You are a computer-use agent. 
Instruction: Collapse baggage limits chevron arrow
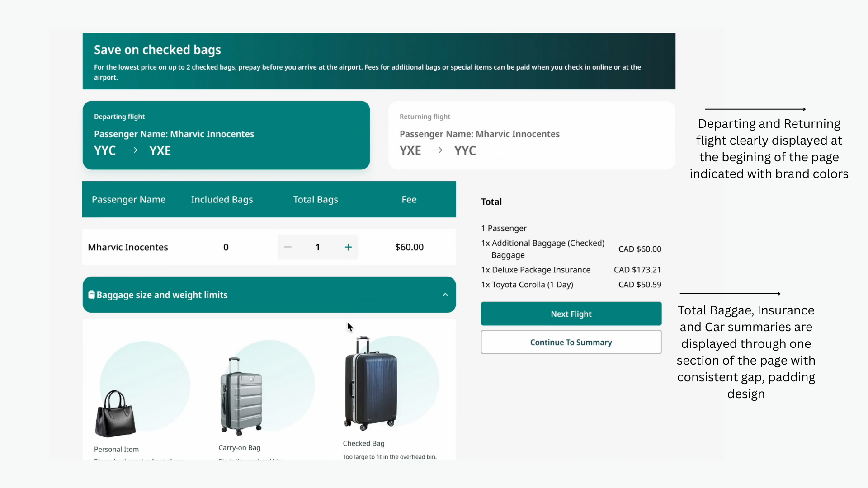point(445,295)
